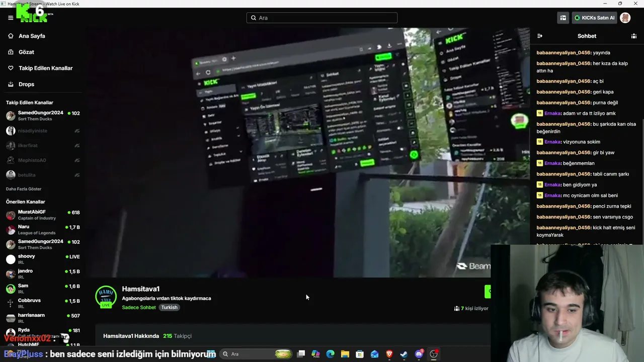Open recommended channel shoovy
The height and width of the screenshot is (362, 644).
[x=43, y=259]
